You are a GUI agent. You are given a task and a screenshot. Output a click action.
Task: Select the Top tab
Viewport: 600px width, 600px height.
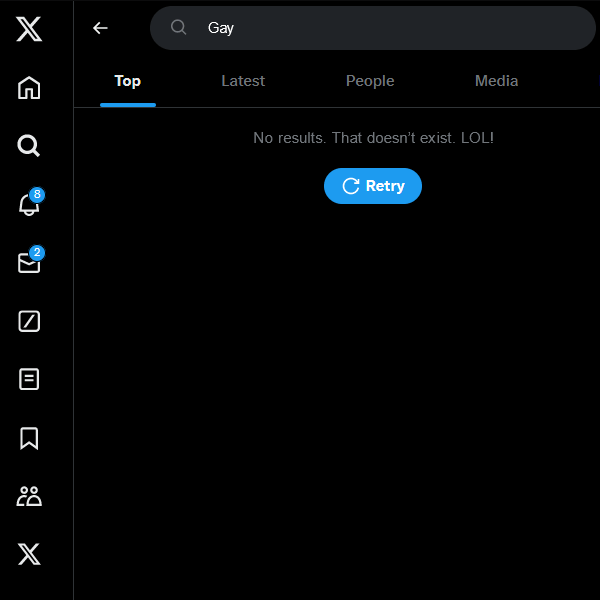127,81
